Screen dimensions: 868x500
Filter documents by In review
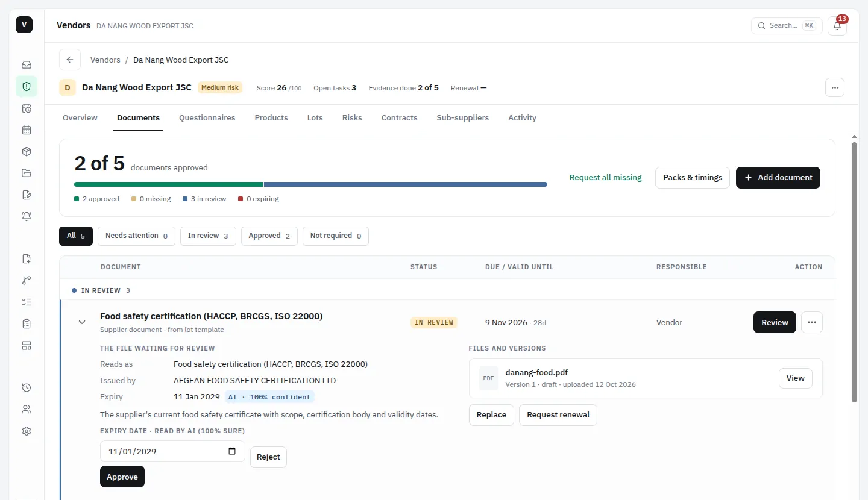click(x=208, y=236)
